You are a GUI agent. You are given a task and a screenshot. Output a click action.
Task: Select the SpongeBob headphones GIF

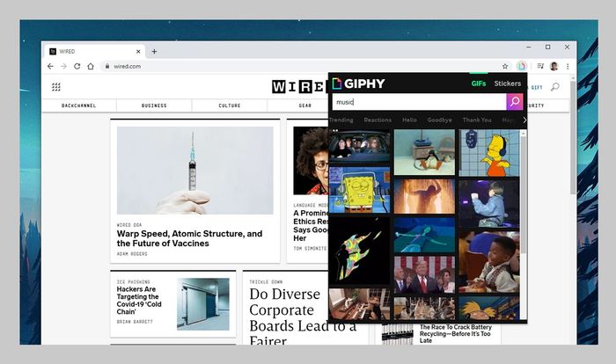click(x=359, y=190)
